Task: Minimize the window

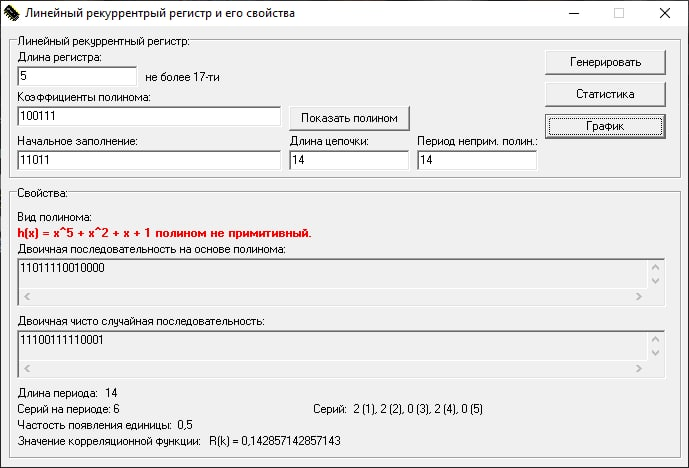Action: pyautogui.click(x=574, y=13)
